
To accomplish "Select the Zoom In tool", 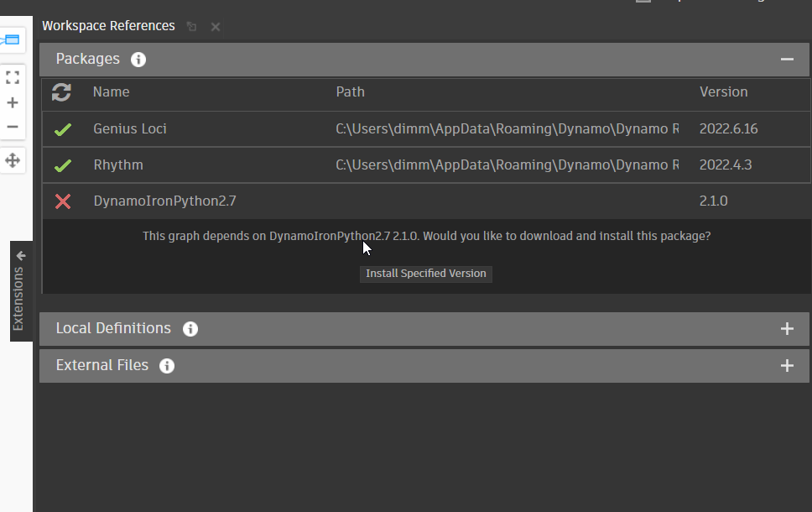I will click(x=12, y=102).
